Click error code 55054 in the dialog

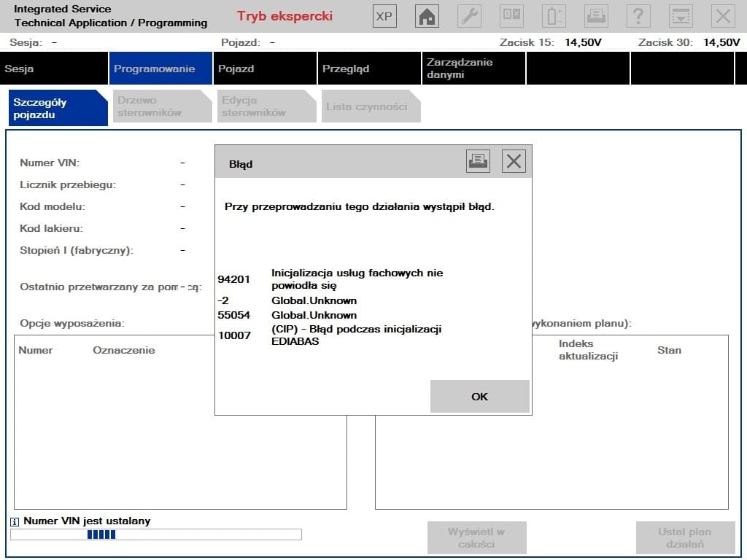pyautogui.click(x=234, y=315)
